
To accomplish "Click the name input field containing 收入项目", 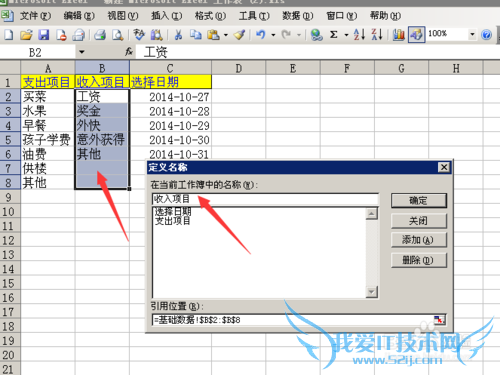I will (x=265, y=199).
